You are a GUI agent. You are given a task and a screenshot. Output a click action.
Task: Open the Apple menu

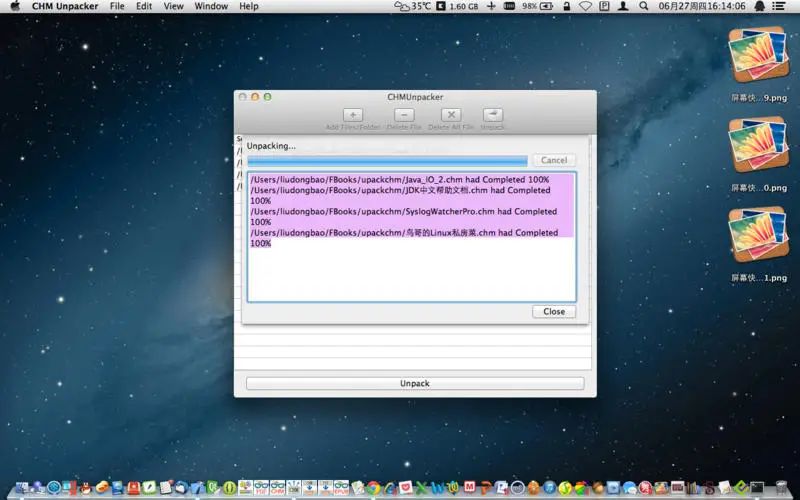coord(15,6)
